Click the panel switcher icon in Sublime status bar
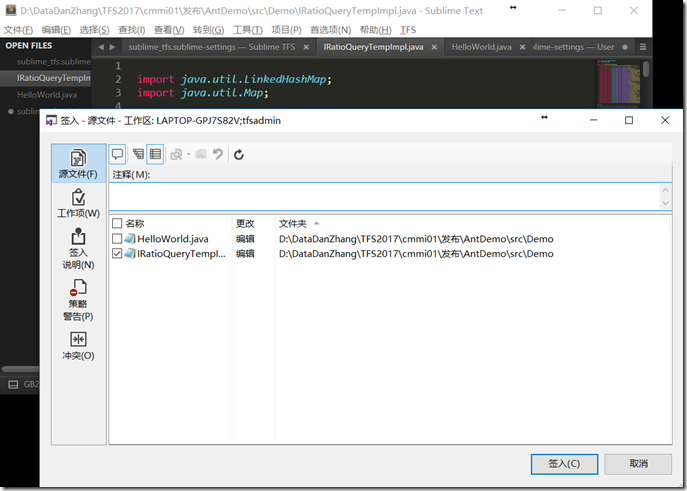The height and width of the screenshot is (491, 687). click(x=13, y=385)
